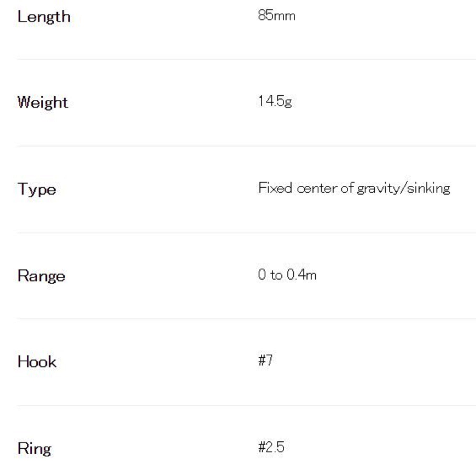Screen dimensions: 476x475
Task: Click the Type row label
Action: tap(37, 189)
